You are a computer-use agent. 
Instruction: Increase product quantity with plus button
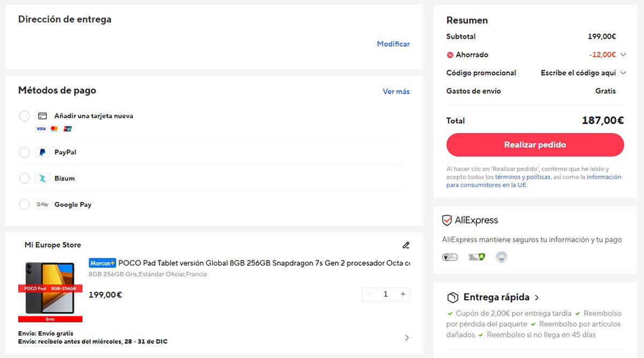[x=403, y=294]
